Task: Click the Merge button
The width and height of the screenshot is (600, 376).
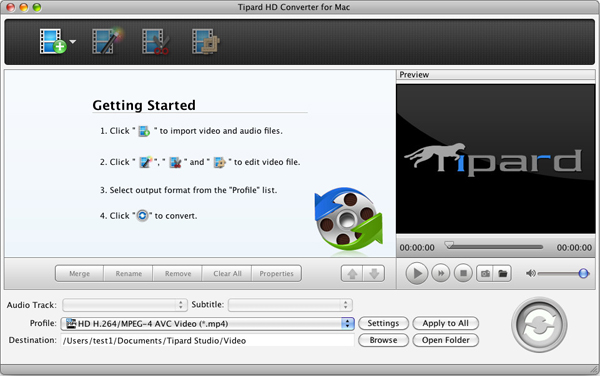Action: (x=79, y=273)
